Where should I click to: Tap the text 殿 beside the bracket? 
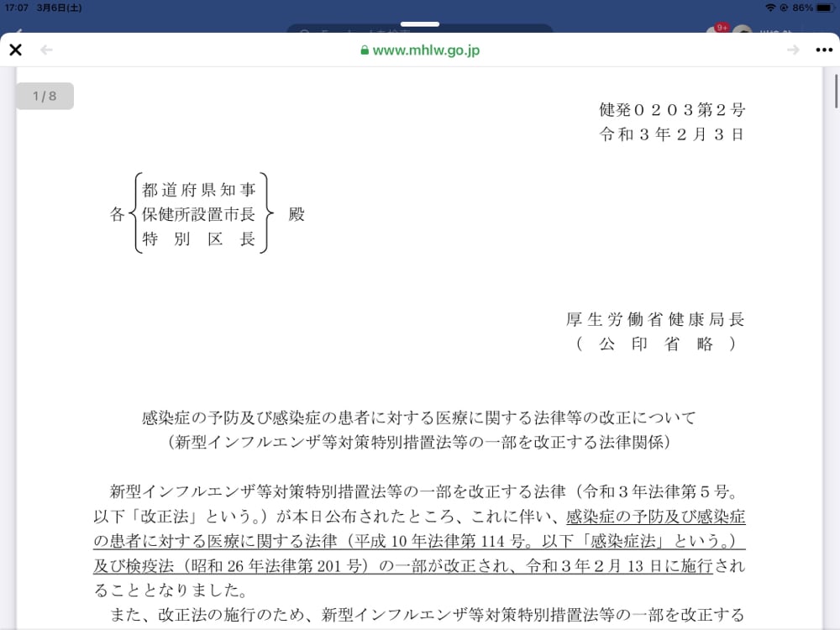coord(297,214)
